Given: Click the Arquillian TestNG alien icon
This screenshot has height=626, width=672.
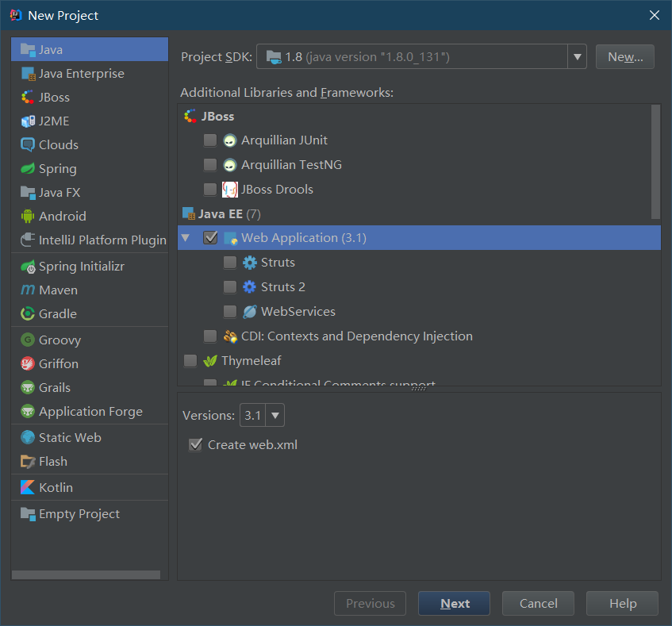Looking at the screenshot, I should tap(230, 165).
